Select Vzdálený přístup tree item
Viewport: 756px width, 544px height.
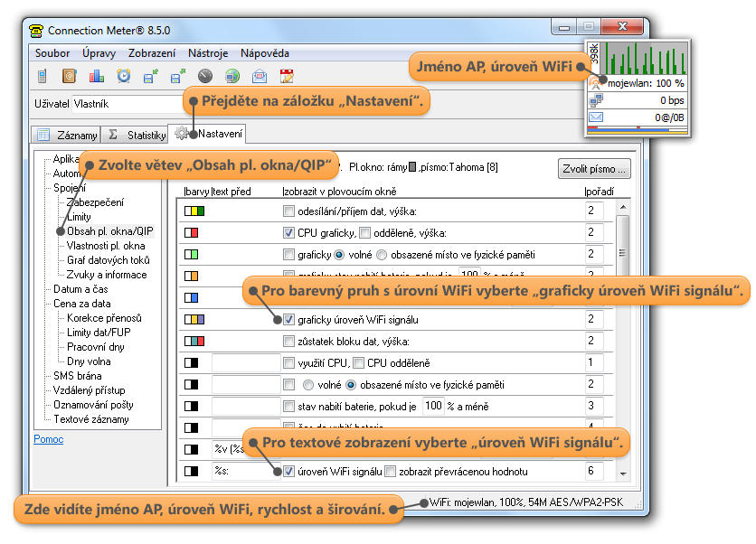(90, 390)
